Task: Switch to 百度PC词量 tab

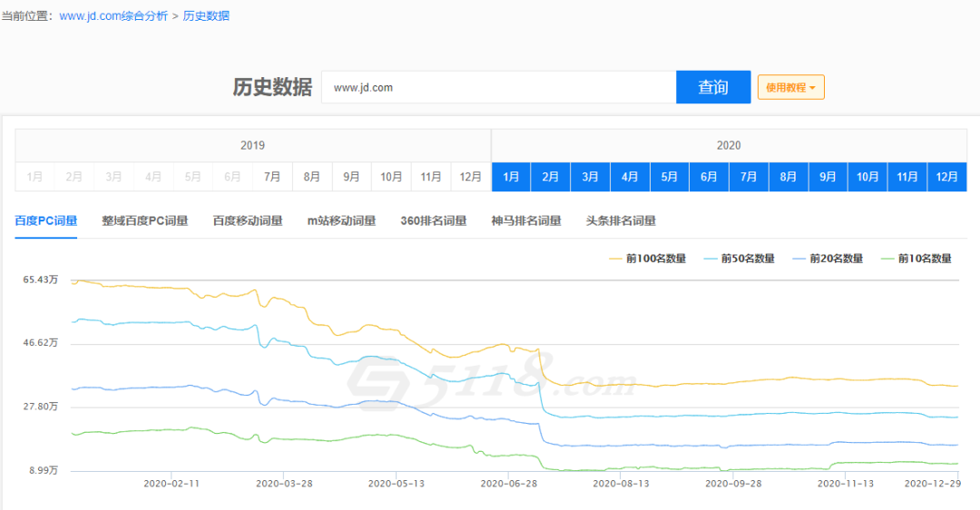Action: tap(46, 221)
